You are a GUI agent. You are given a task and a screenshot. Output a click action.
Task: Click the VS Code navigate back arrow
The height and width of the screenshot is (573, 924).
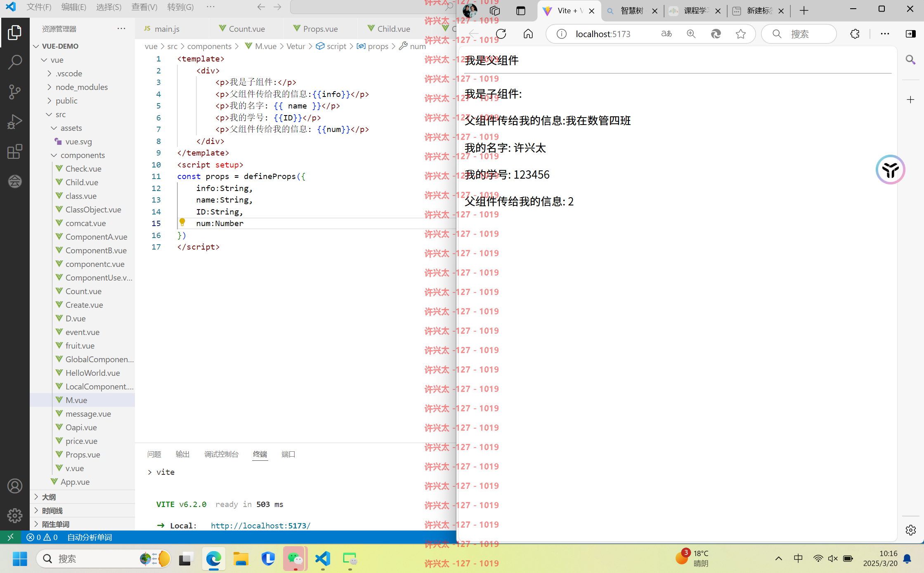(x=261, y=7)
